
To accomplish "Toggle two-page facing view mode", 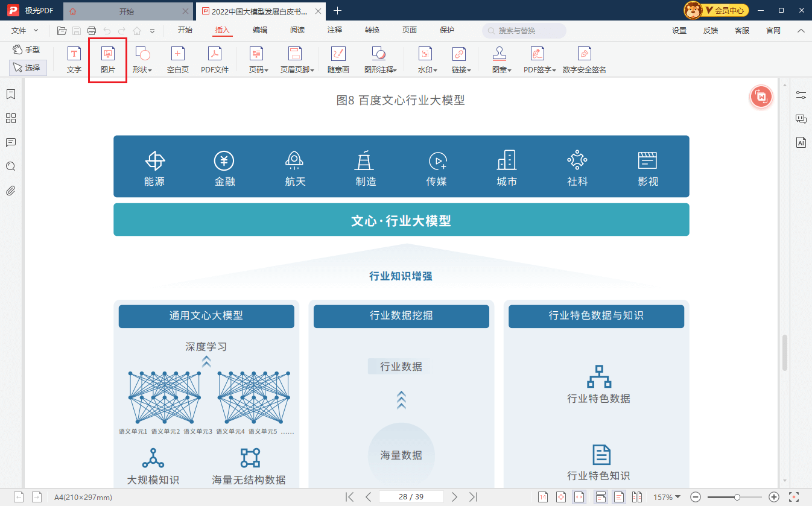I will 637,497.
